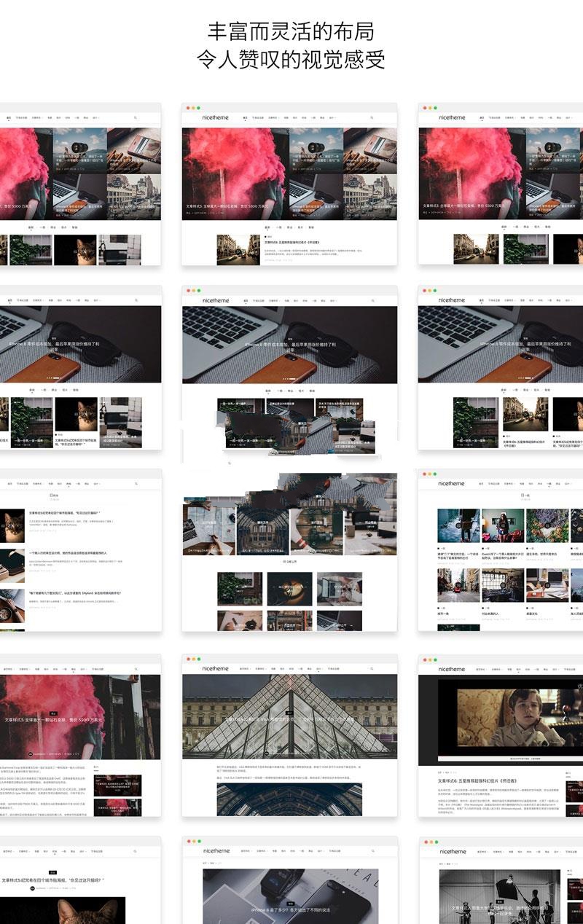Expand the 文章样式 dropdown in the top-center navbar

(273, 117)
